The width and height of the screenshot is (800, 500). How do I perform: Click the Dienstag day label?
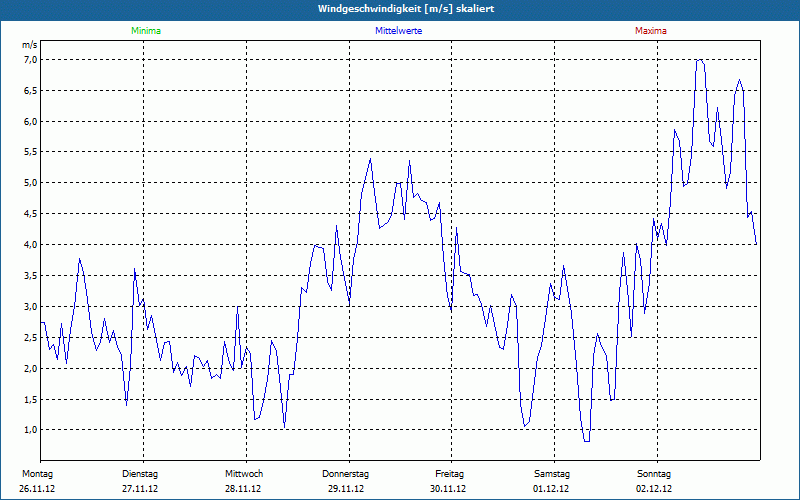(140, 474)
